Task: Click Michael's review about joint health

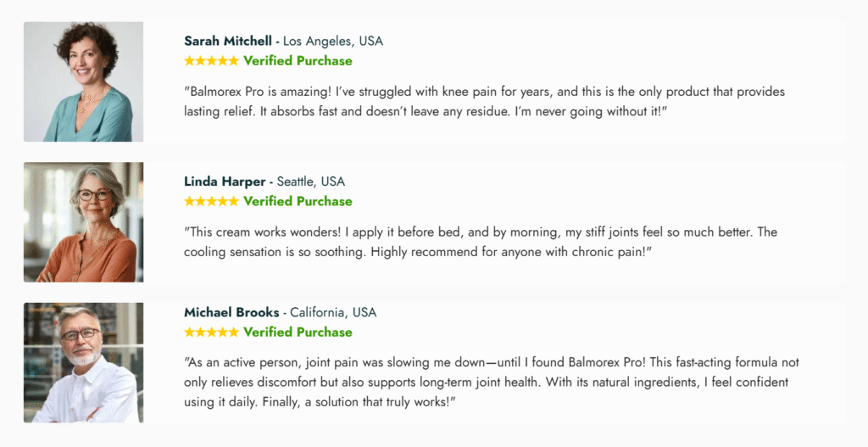Action: pyautogui.click(x=492, y=383)
